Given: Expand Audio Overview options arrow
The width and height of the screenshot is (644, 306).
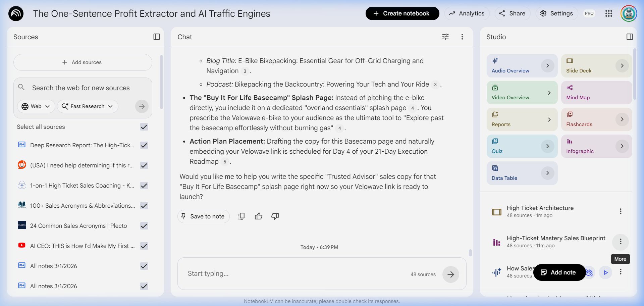Looking at the screenshot, I should [x=547, y=66].
